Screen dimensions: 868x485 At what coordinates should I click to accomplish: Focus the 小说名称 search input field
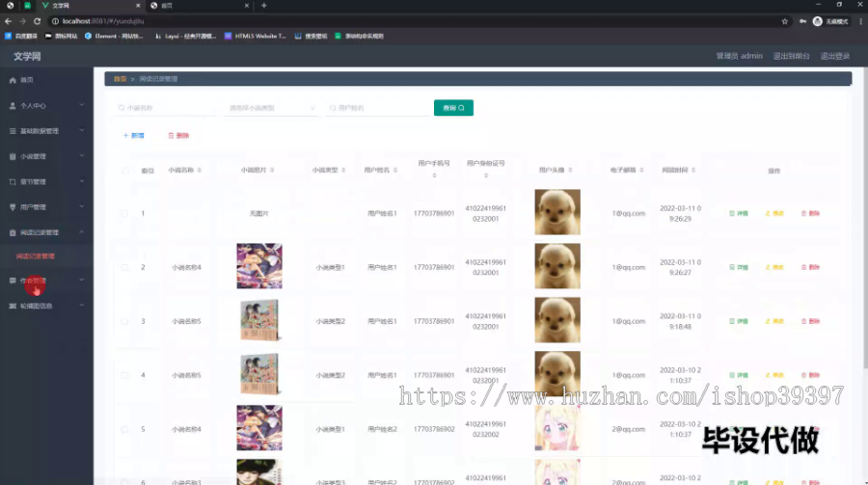coord(165,108)
